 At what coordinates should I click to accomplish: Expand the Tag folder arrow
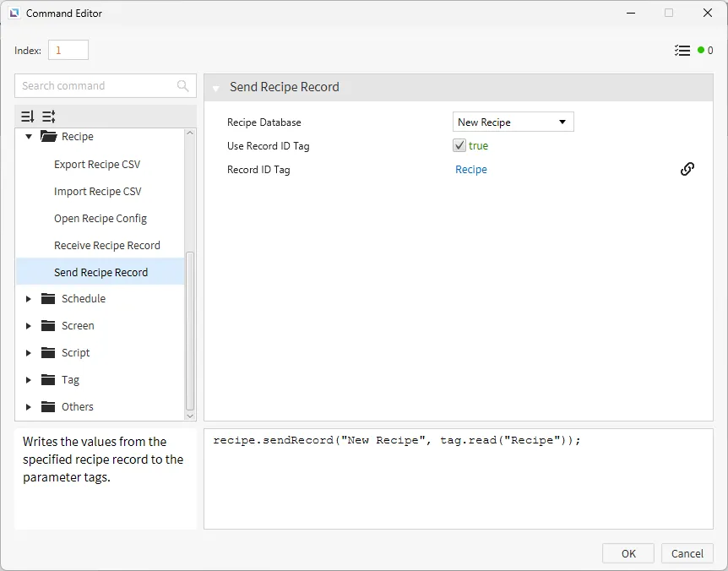point(29,380)
